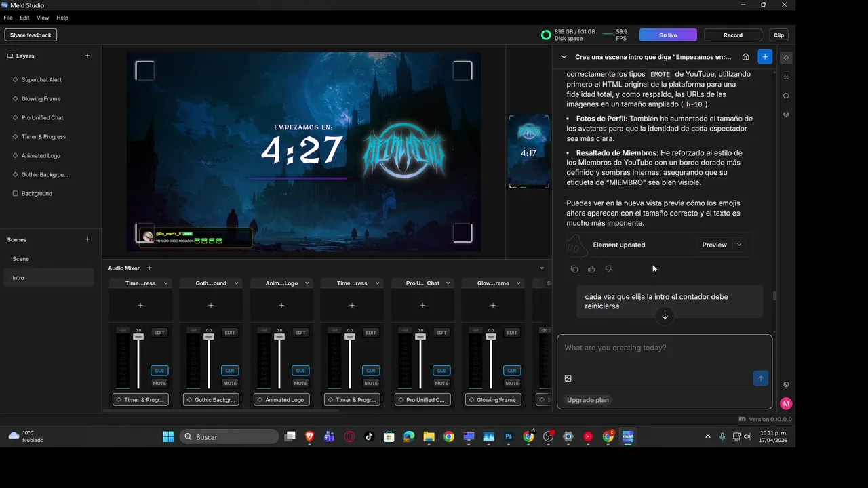
Task: Open the settings gear in the right sidebar
Action: 786,384
